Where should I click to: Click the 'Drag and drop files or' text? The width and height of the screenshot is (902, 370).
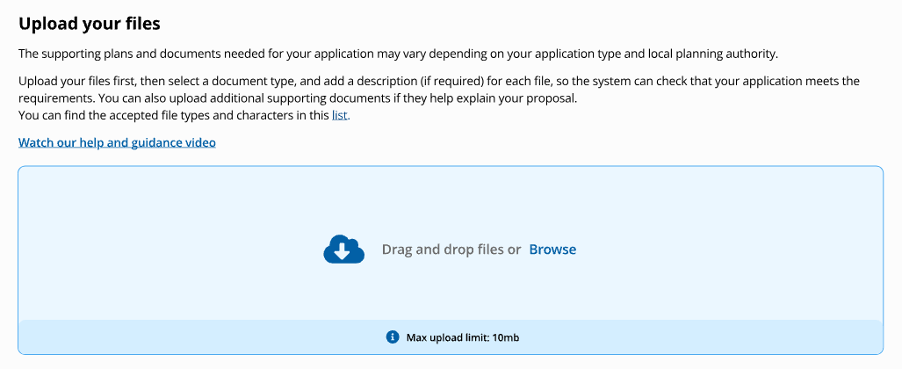tap(452, 250)
